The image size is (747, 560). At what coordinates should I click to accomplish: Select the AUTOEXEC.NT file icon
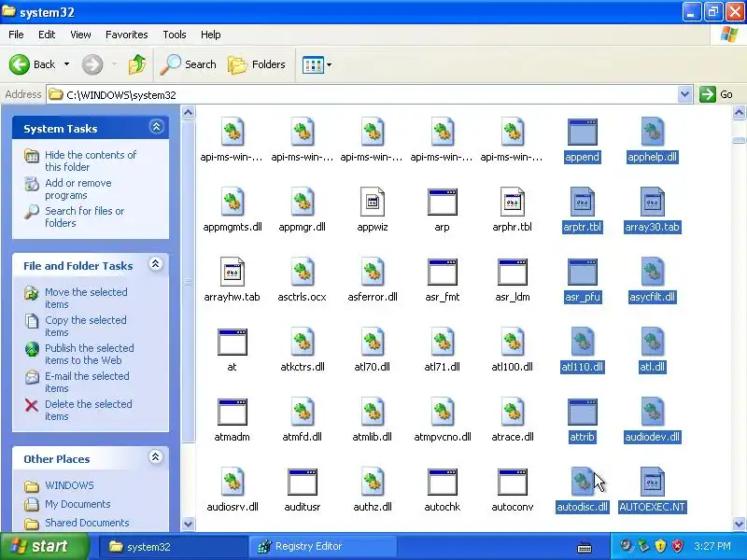652,482
